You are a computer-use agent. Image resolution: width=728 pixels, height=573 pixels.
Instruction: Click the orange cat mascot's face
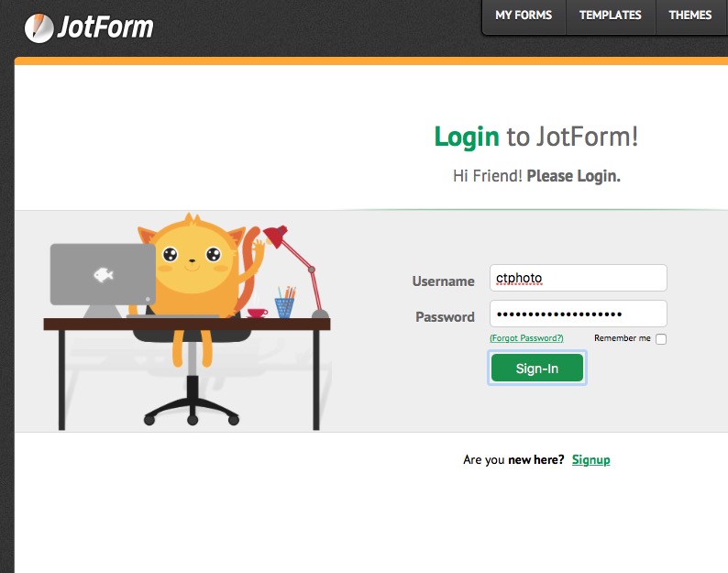coord(193,260)
